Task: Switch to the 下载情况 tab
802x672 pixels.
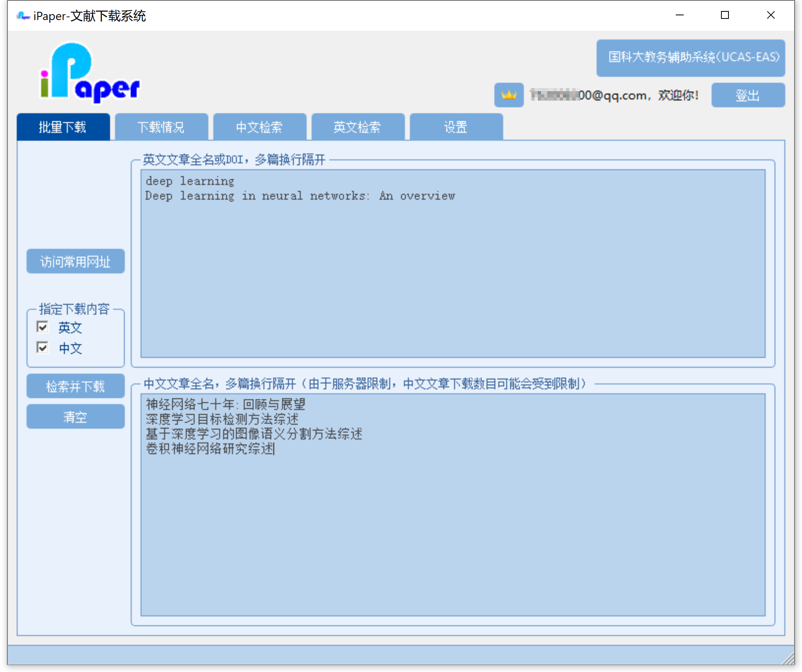Action: pyautogui.click(x=161, y=127)
